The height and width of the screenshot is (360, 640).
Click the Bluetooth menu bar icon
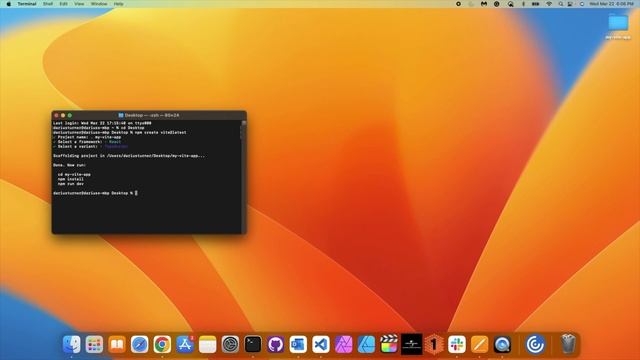tap(523, 4)
